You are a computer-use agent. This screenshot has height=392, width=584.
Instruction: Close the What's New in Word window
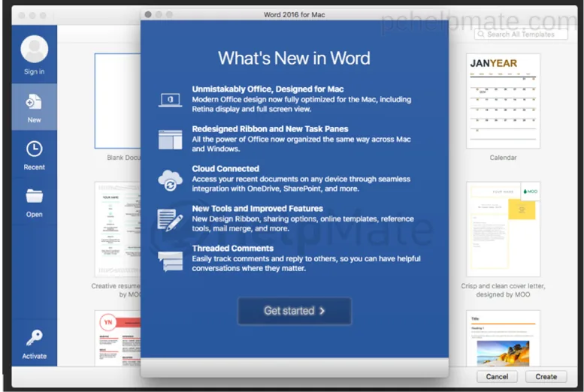click(x=148, y=14)
